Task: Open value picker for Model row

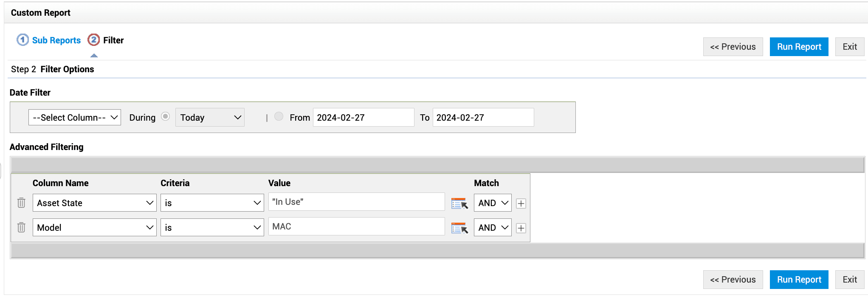Action: (459, 228)
